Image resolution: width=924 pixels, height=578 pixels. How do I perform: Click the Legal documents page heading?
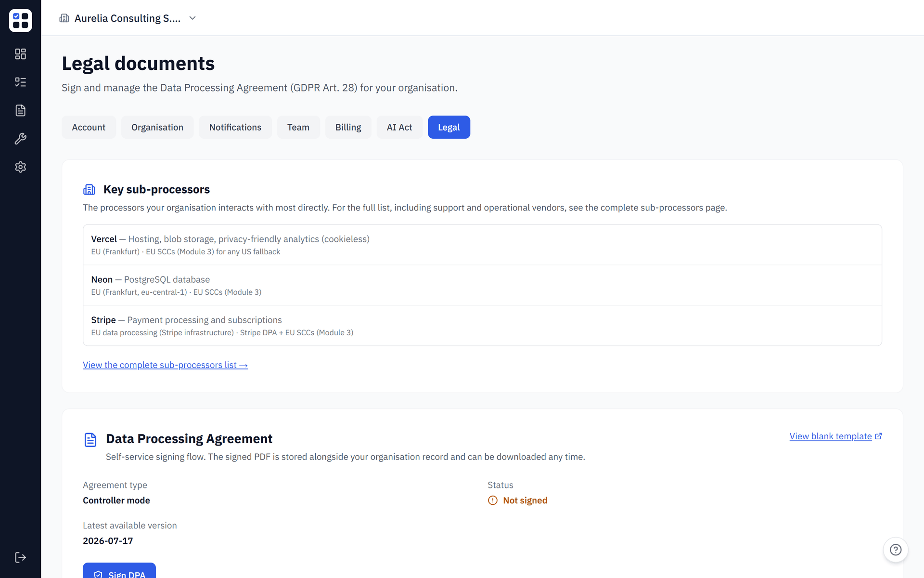click(138, 64)
